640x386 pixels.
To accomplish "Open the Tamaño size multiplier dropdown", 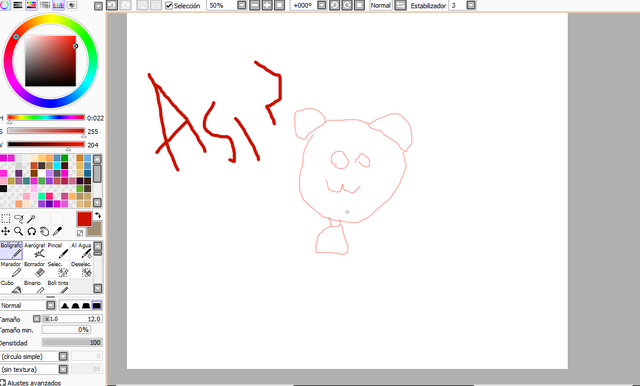I will click(x=37, y=319).
